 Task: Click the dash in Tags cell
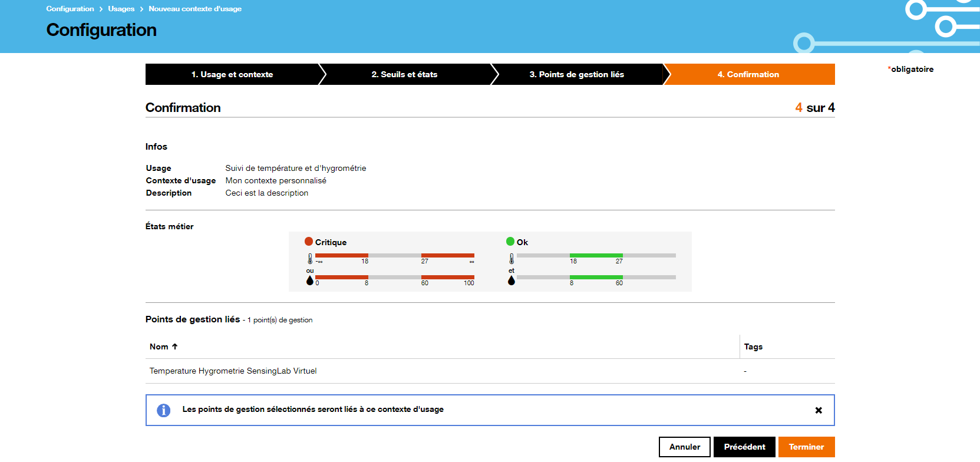click(x=745, y=371)
